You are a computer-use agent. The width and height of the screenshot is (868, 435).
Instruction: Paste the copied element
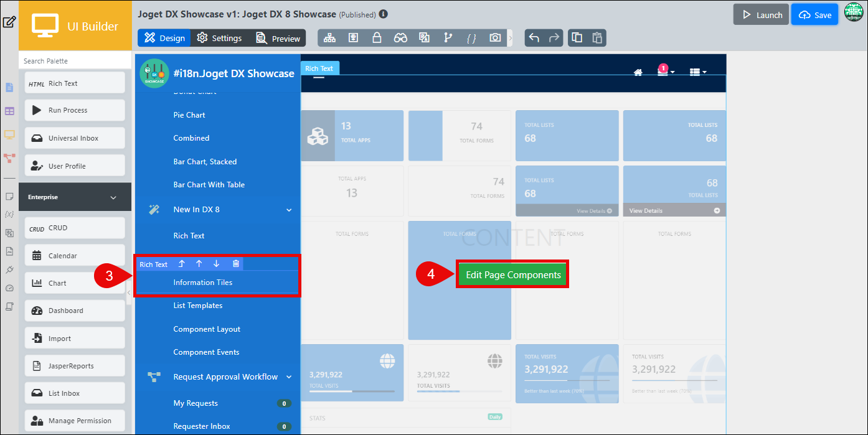click(597, 38)
